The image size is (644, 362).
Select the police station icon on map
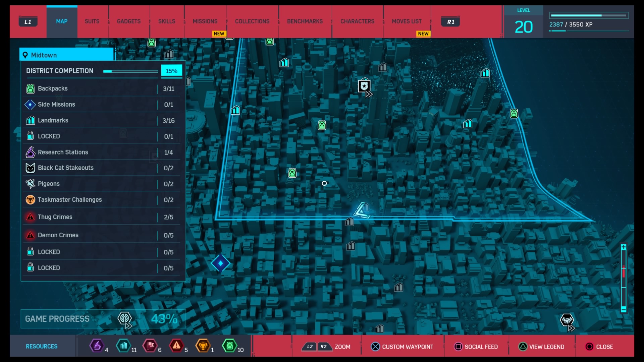(364, 86)
